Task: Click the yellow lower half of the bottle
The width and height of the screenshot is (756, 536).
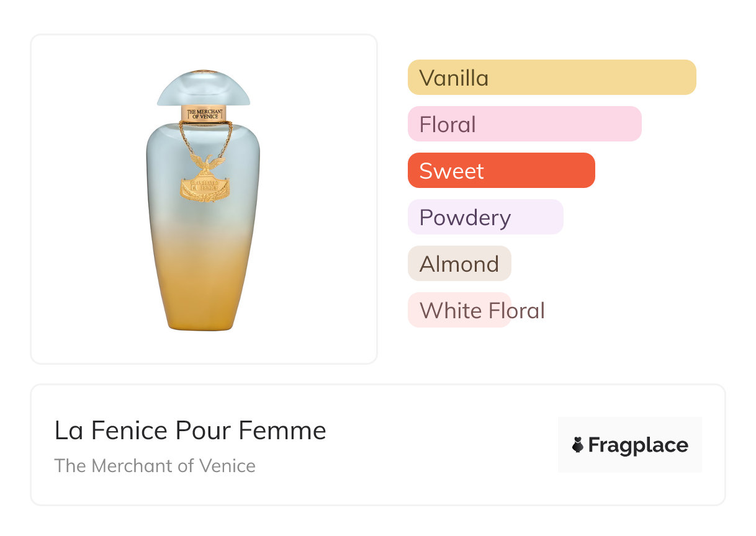Action: coord(204,285)
